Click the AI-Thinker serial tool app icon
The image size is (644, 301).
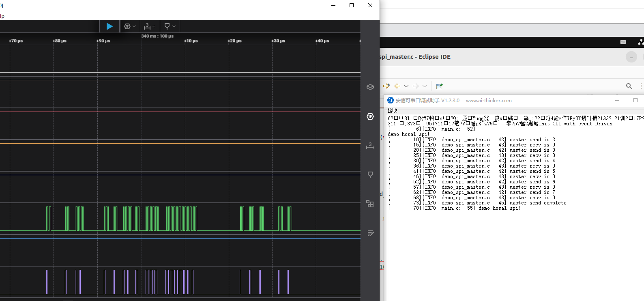(391, 100)
